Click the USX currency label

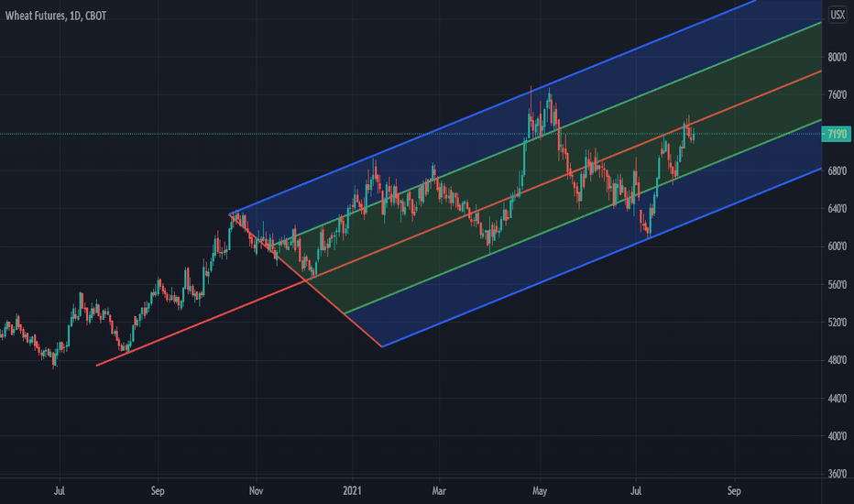point(838,15)
